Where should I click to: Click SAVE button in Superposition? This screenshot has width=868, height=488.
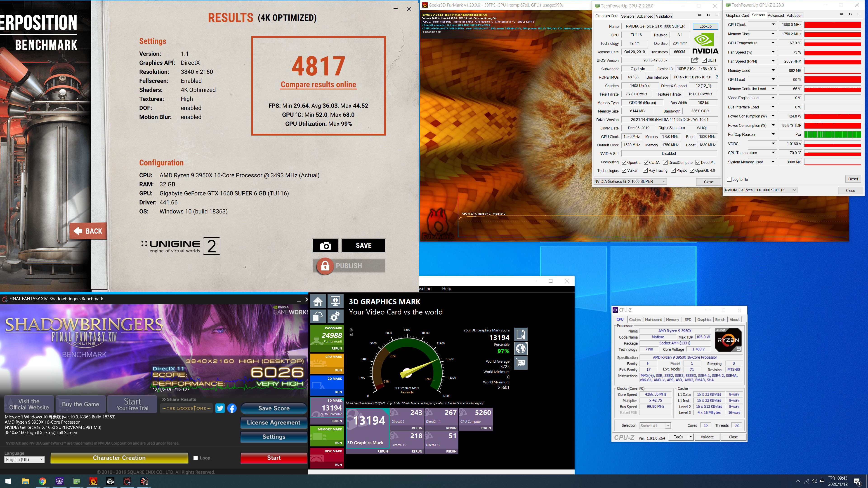click(363, 246)
